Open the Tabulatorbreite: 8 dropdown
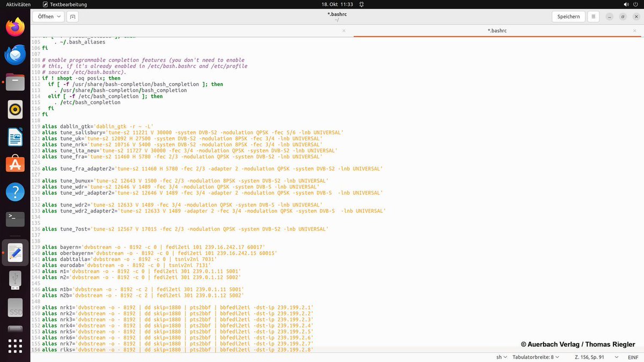 point(535,357)
